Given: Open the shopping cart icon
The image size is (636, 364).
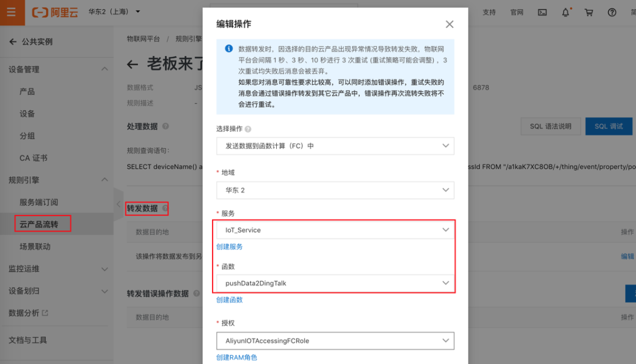Looking at the screenshot, I should (x=589, y=12).
